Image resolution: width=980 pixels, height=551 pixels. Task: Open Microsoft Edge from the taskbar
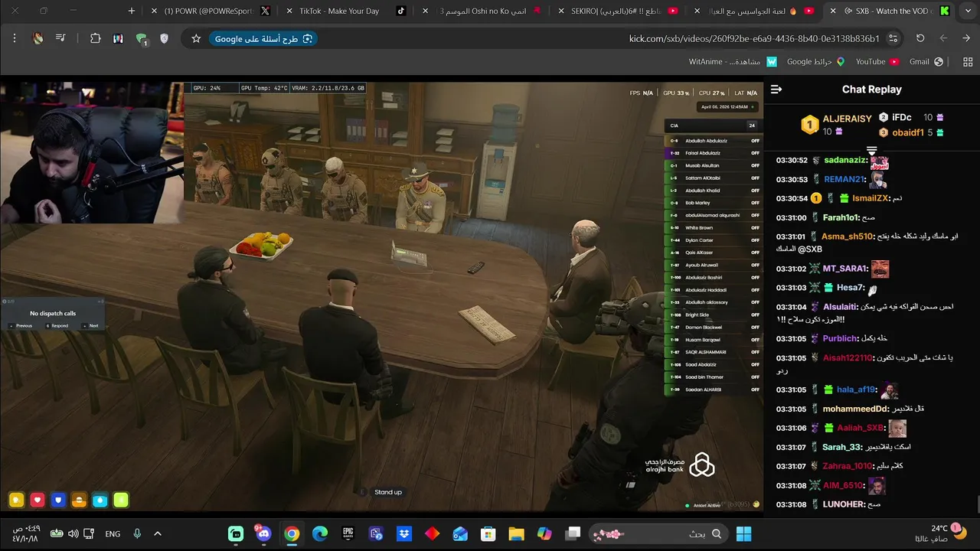[x=320, y=533]
